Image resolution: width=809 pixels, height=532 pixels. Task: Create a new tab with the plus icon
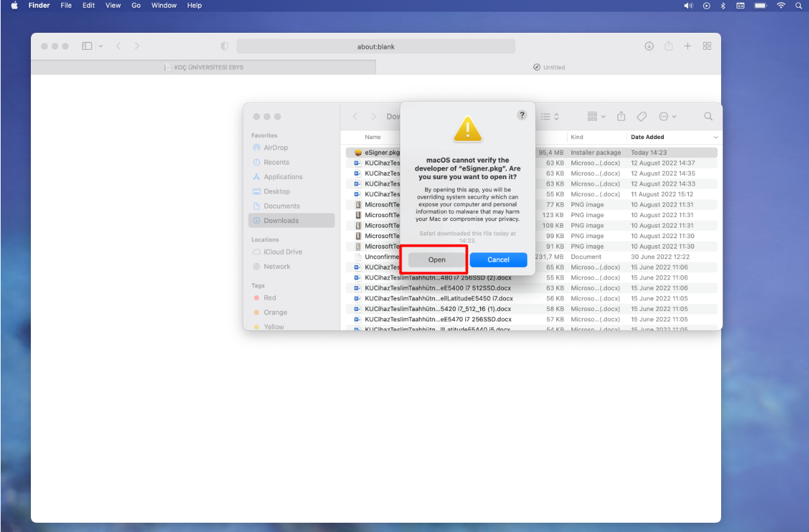(x=688, y=46)
